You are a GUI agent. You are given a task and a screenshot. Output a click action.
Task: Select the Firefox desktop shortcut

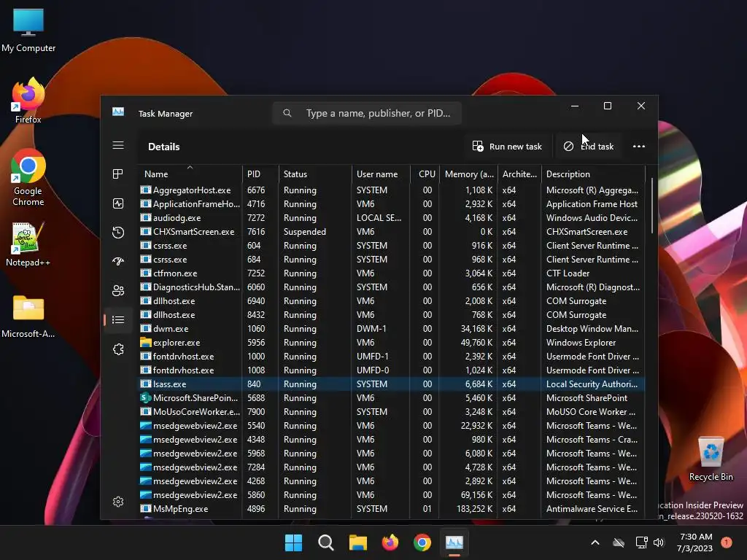(x=28, y=101)
